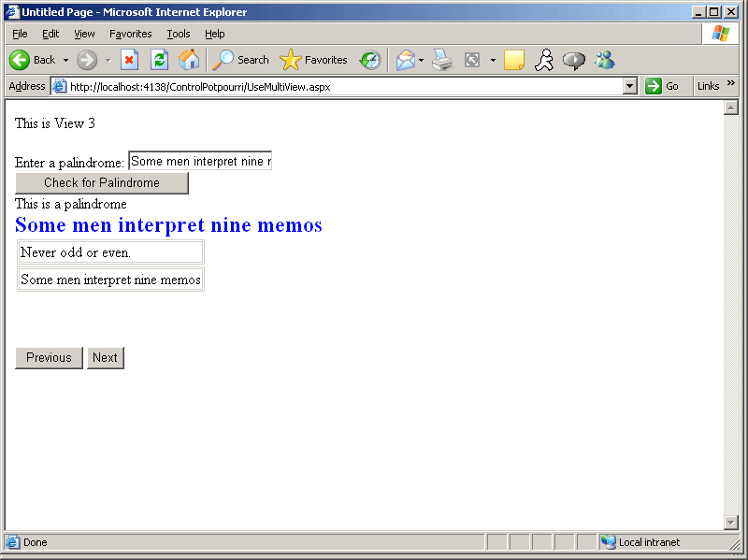This screenshot has height=560, width=748.
Task: Click the Mail envelope icon
Action: 405,60
